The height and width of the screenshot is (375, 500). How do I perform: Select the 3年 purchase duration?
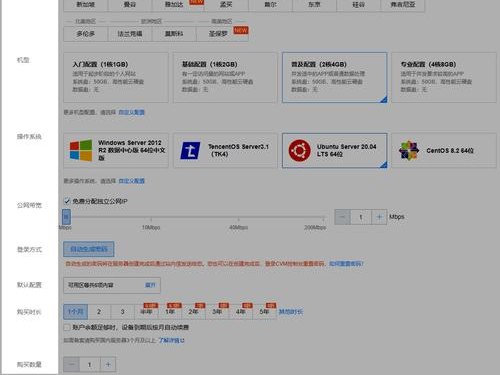pyautogui.click(x=217, y=312)
